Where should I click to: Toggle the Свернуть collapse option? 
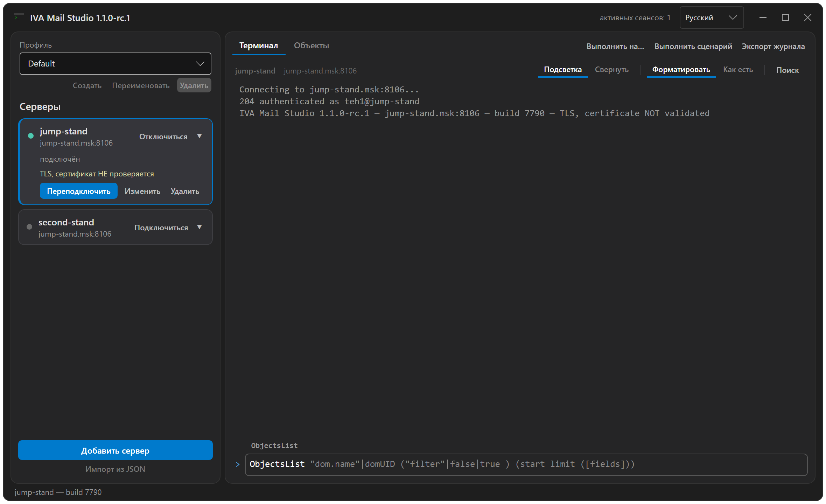pos(612,70)
